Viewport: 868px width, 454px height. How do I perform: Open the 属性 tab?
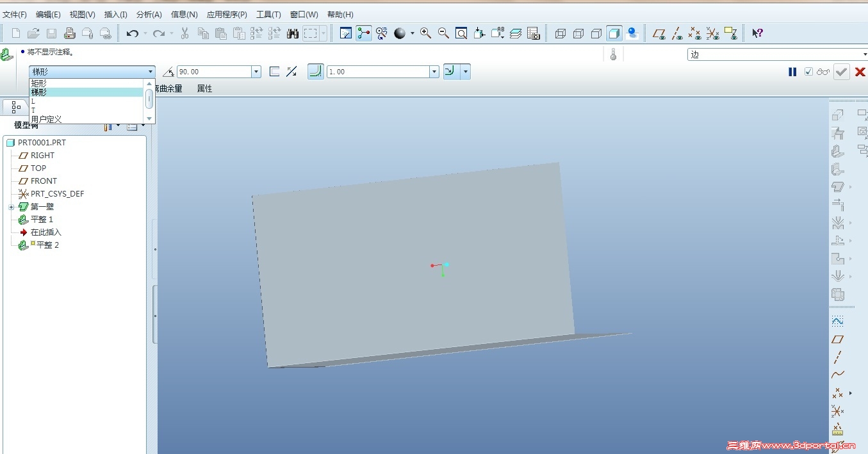(x=204, y=88)
